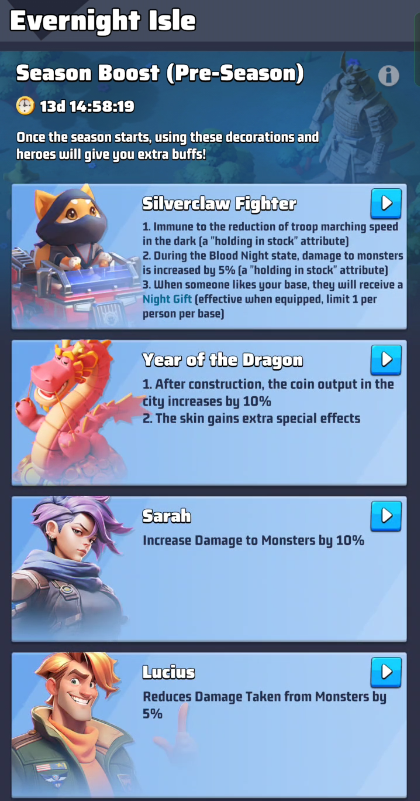The image size is (420, 801).
Task: Play the Silverclaw Fighter preview
Action: pyautogui.click(x=386, y=203)
